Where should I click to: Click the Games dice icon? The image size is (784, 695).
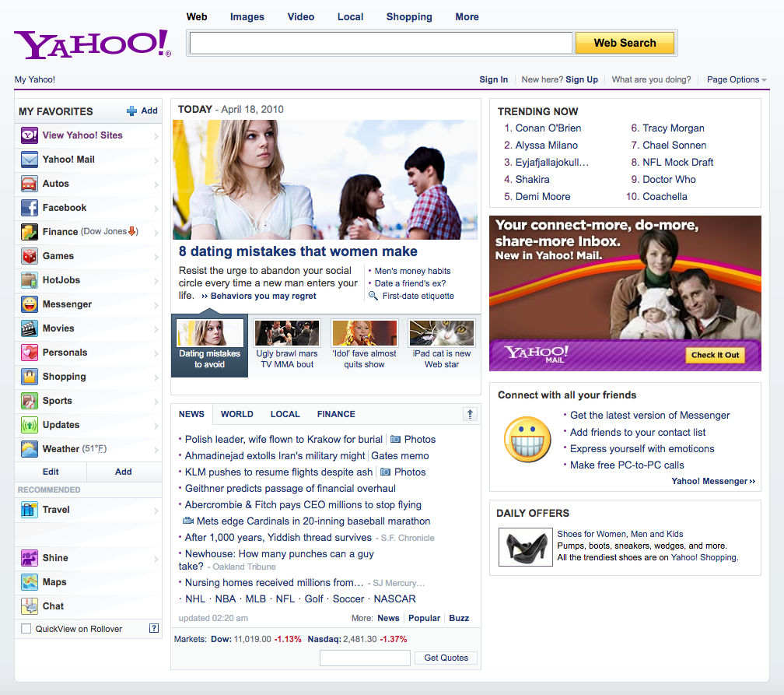tap(29, 256)
